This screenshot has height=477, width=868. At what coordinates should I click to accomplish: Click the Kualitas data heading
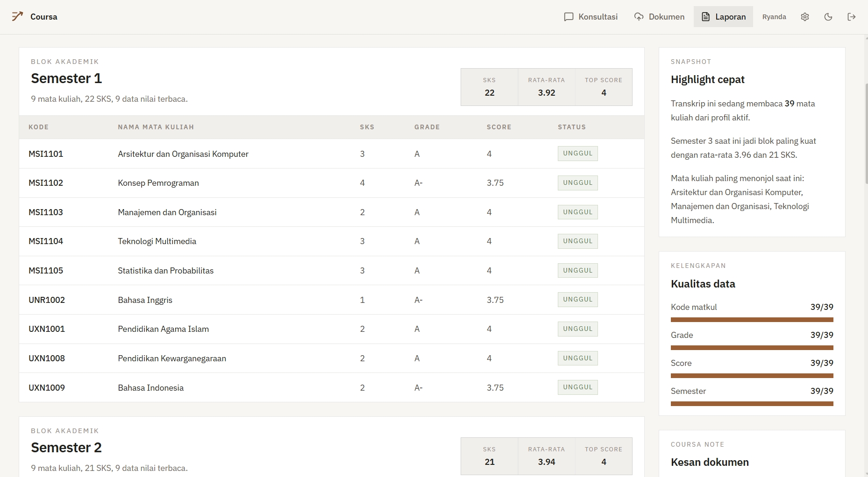(x=703, y=284)
